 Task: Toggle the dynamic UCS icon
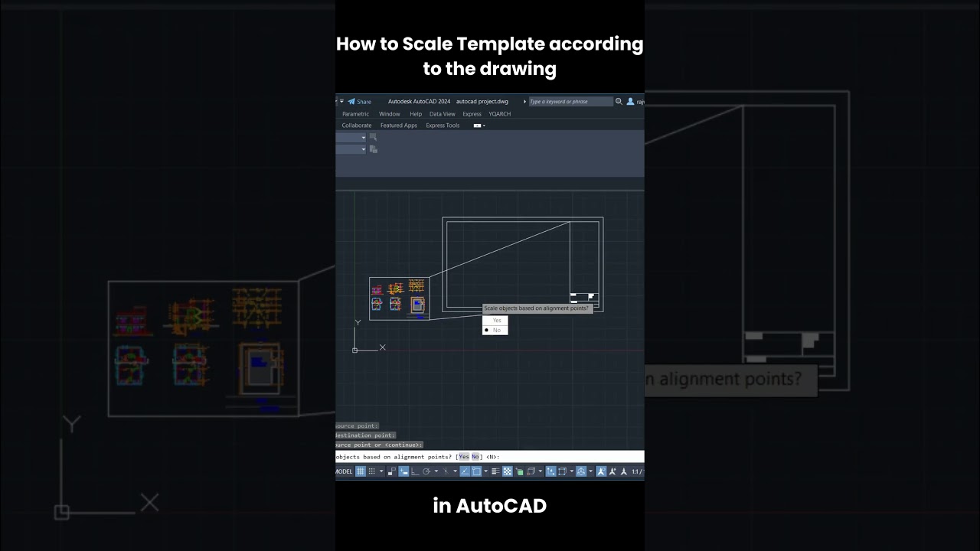550,471
